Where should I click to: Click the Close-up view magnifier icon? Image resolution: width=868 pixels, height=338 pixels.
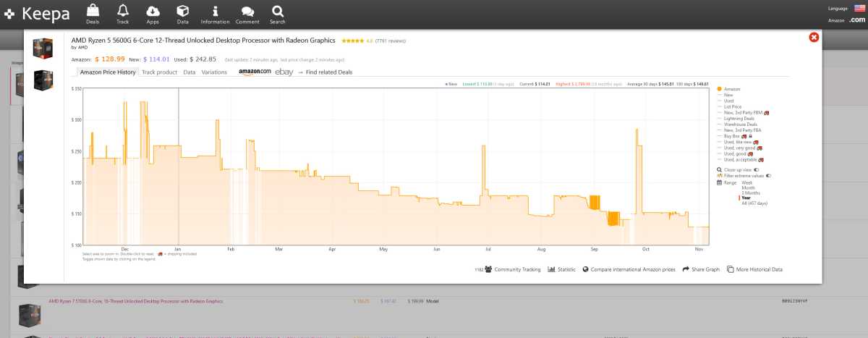coord(719,169)
